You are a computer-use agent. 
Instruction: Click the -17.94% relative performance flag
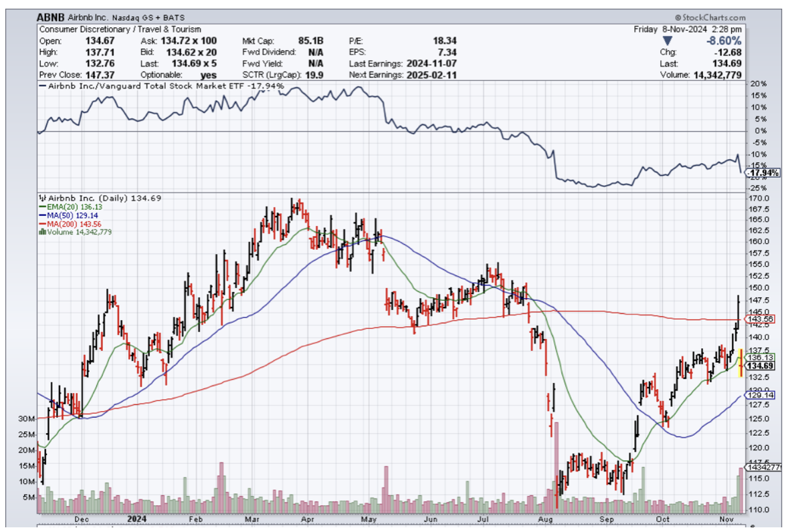[x=764, y=172]
